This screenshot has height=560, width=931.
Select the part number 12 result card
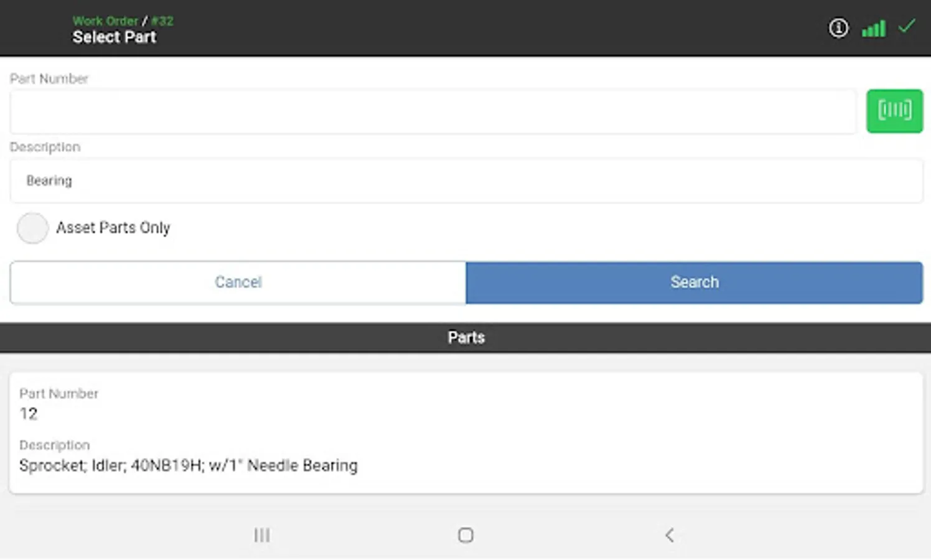click(465, 432)
